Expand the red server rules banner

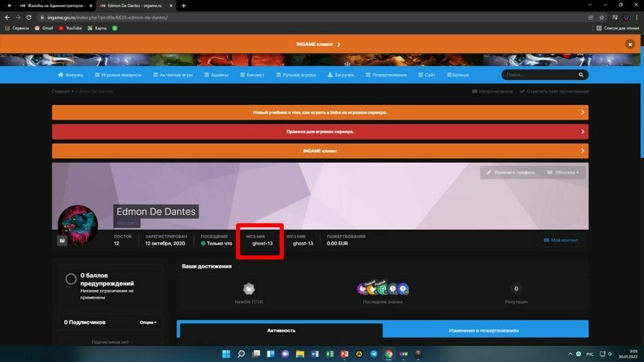pyautogui.click(x=320, y=131)
